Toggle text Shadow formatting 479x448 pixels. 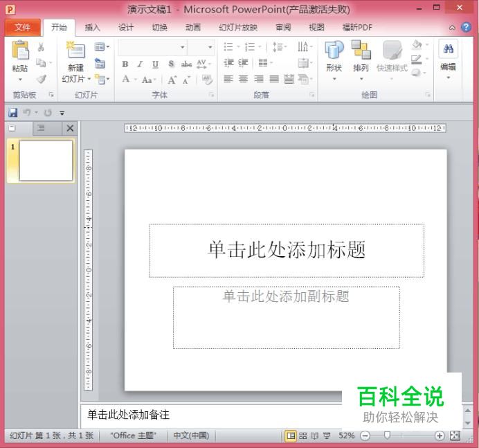pos(172,64)
